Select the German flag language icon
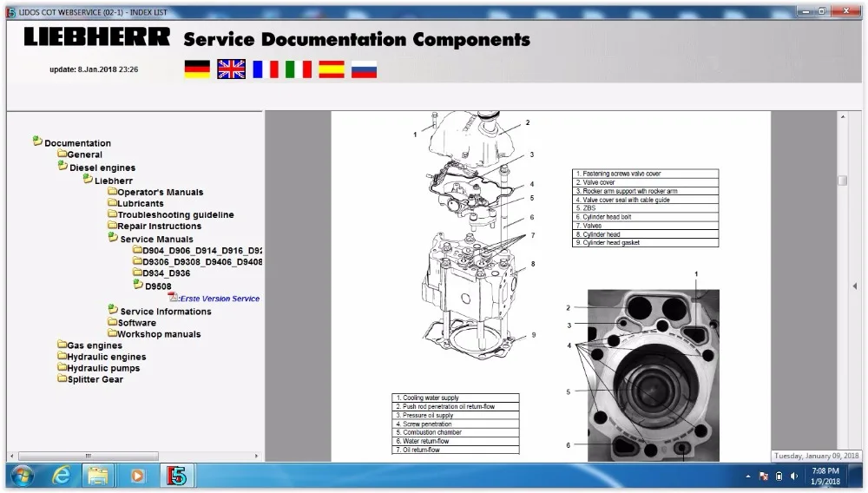The image size is (868, 493). [x=197, y=69]
